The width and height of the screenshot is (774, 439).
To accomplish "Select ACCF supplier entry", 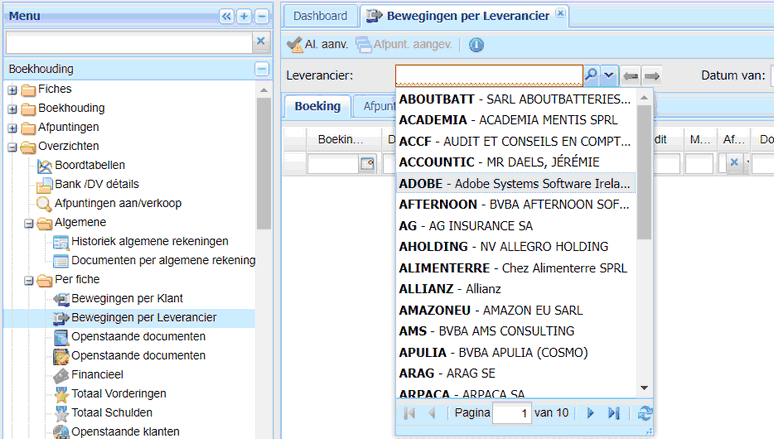I will pos(515,141).
